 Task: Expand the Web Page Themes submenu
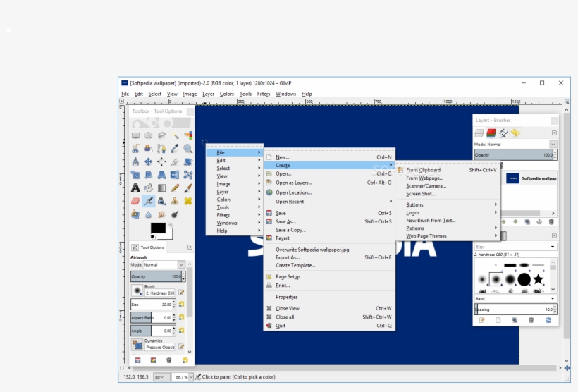pos(448,236)
